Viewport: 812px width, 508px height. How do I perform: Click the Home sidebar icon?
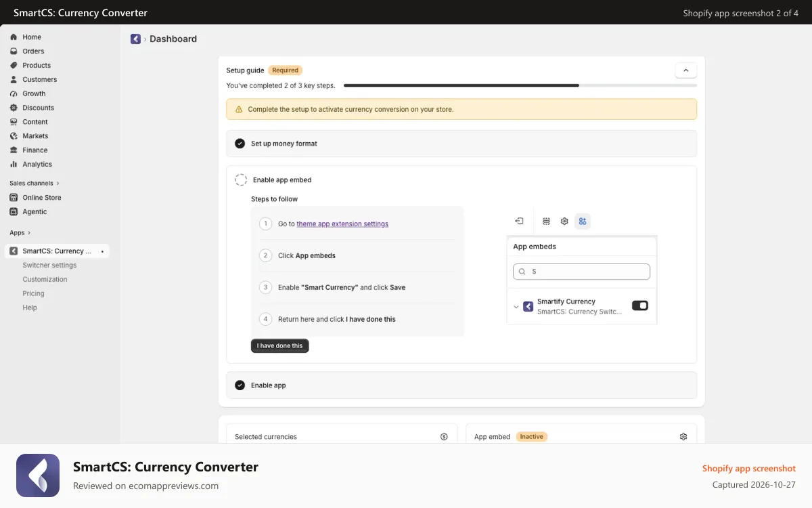coord(14,37)
